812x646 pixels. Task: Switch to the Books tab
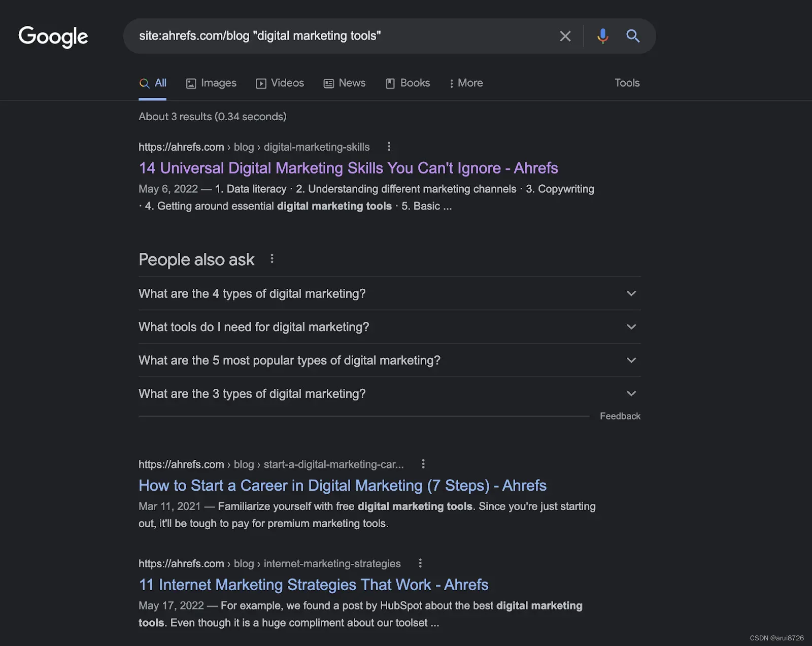point(408,83)
